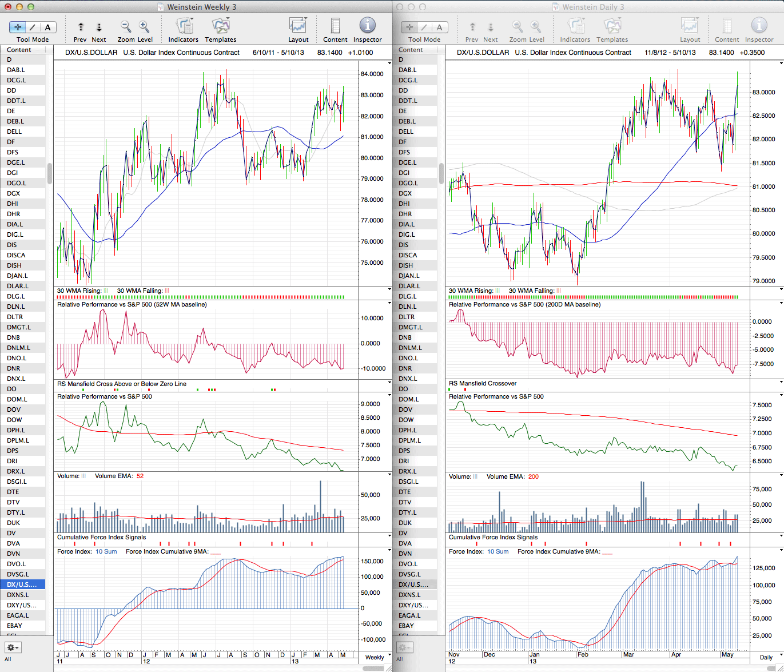Viewport: 784px width, 672px height.
Task: Select the crosshair tool in Tool Mode
Action: (x=18, y=27)
